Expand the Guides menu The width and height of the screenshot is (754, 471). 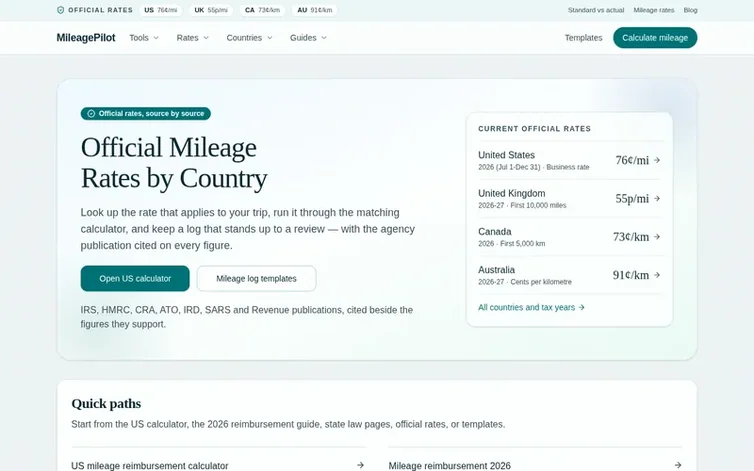[x=308, y=38]
